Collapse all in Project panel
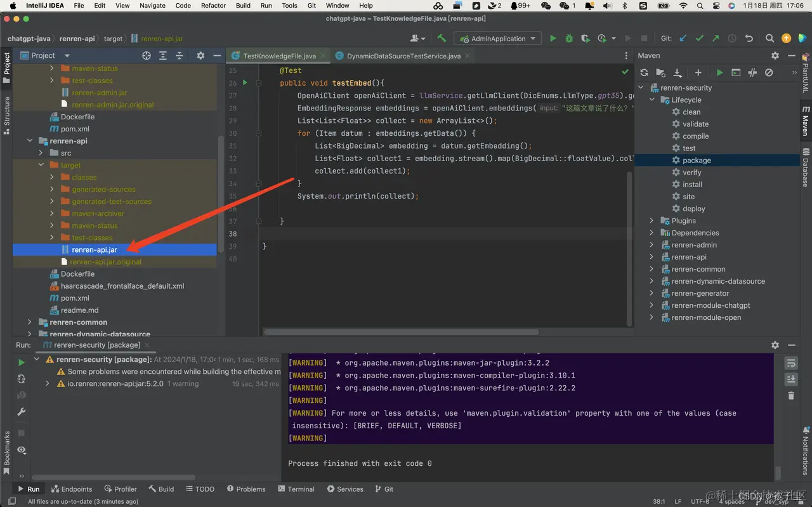This screenshot has height=507, width=812. pos(180,56)
